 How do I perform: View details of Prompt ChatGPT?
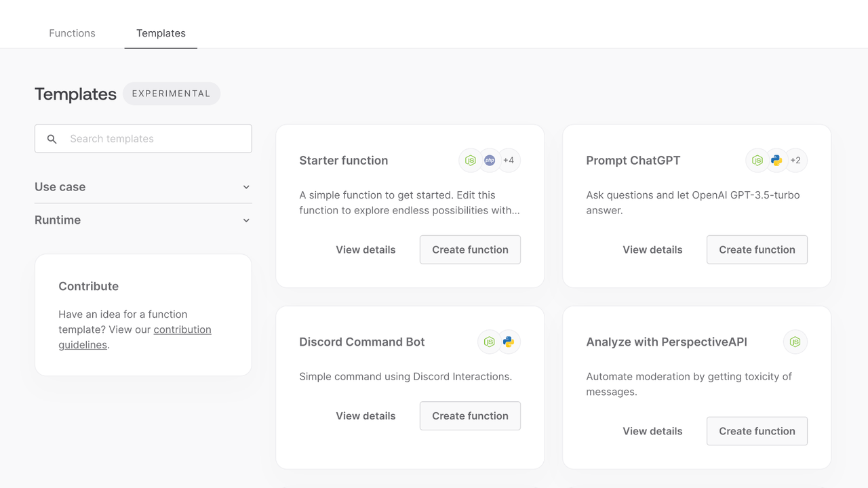[652, 249]
